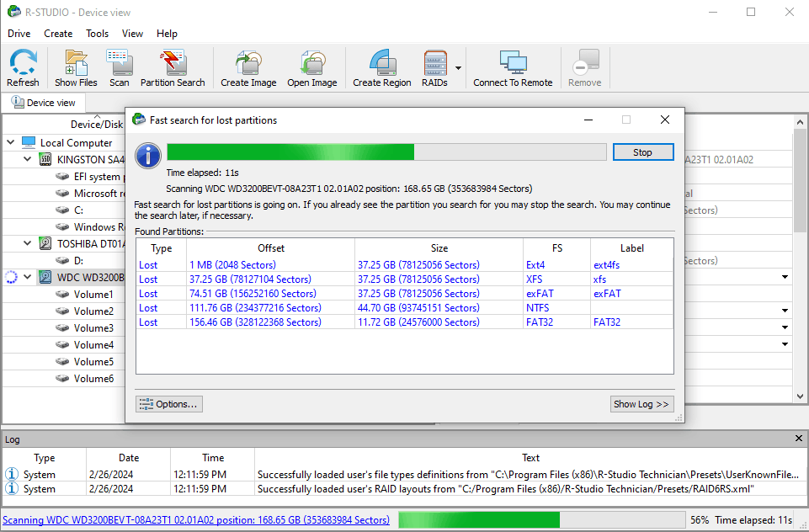Open the View menu
Image resolution: width=809 pixels, height=532 pixels.
point(132,34)
